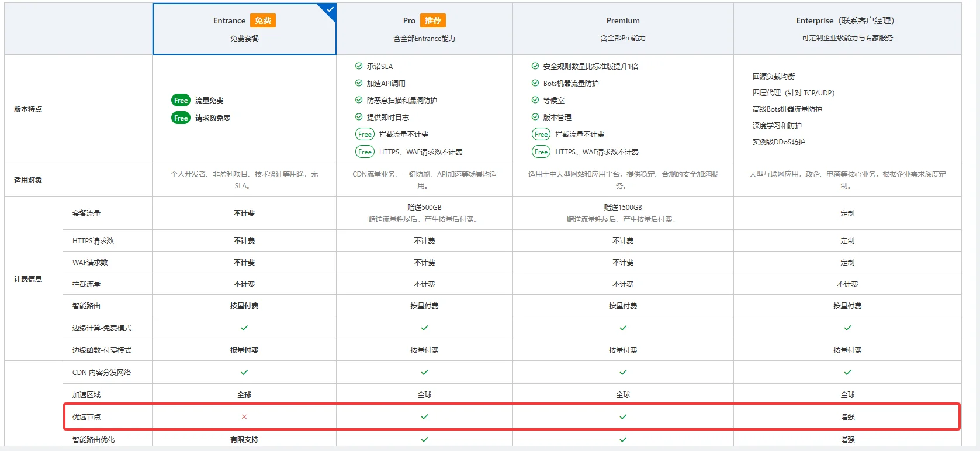Screen dimensions: 980x451
Task: Select the Entrance free plan column header
Action: pos(244,29)
